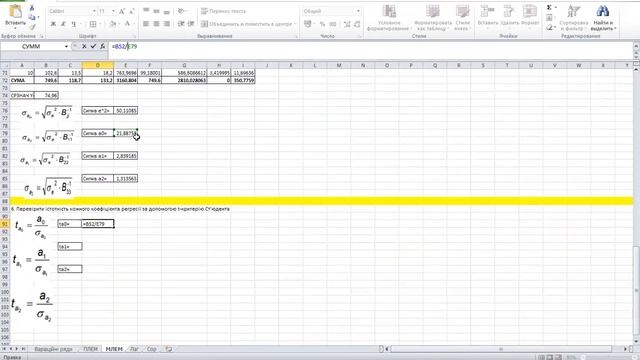Click the comma style (000) icon
This screenshot has height=360, width=640.
click(x=333, y=24)
